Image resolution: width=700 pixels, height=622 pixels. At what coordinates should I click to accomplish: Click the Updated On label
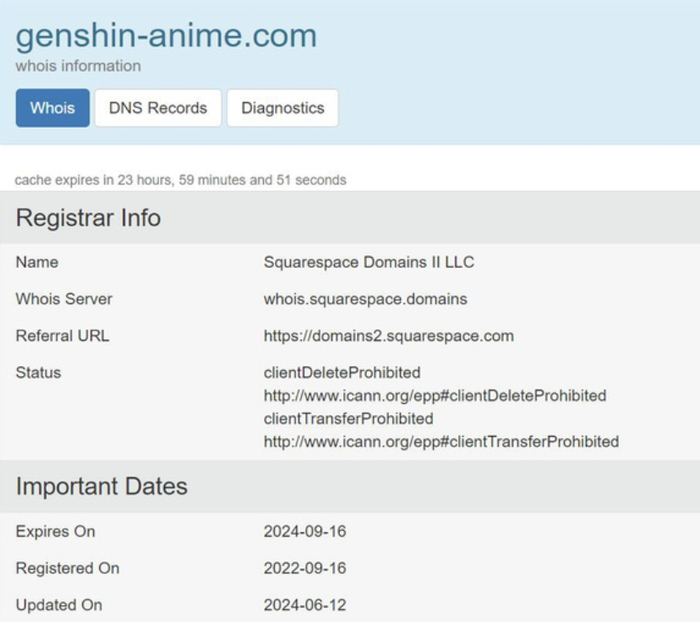pos(59,605)
